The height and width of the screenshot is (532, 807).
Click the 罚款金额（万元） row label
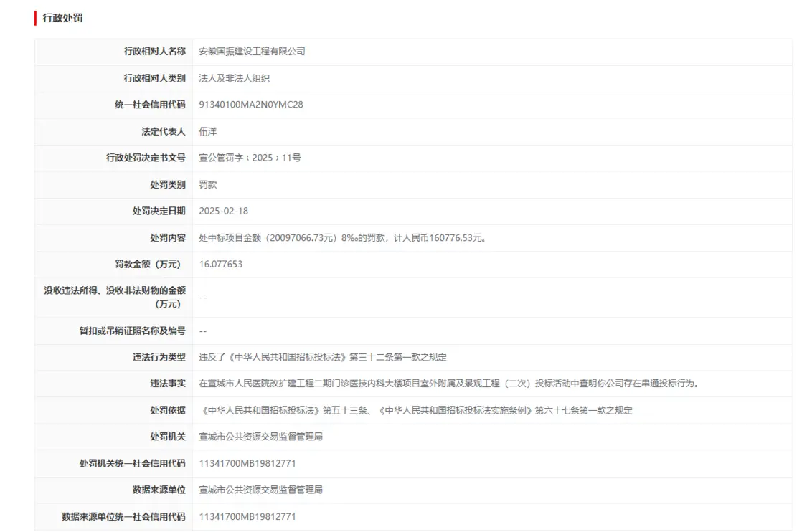point(150,264)
